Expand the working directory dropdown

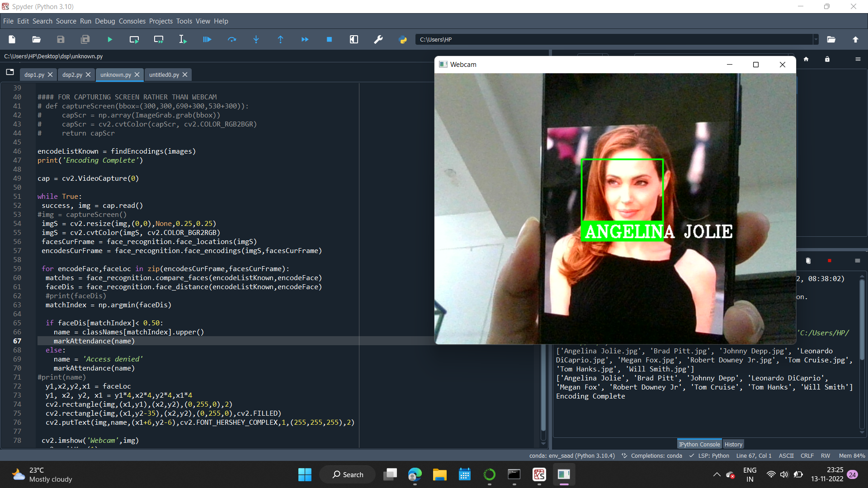point(816,40)
